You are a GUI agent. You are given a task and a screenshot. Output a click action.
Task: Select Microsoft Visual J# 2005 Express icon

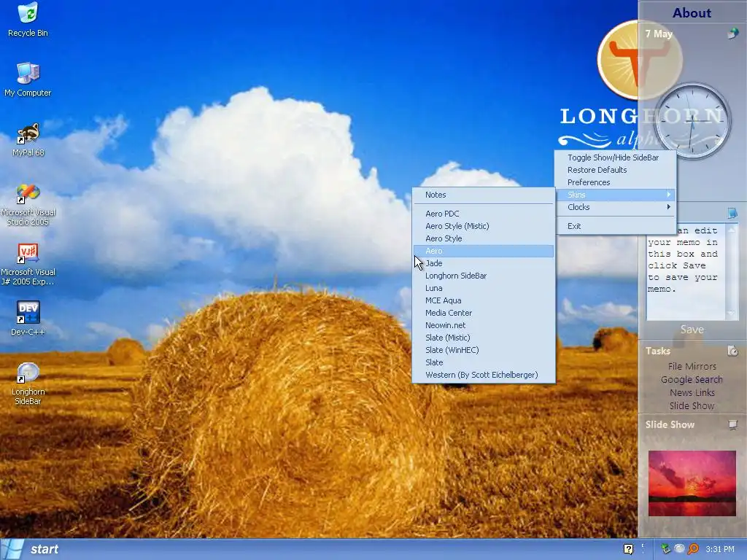(28, 264)
